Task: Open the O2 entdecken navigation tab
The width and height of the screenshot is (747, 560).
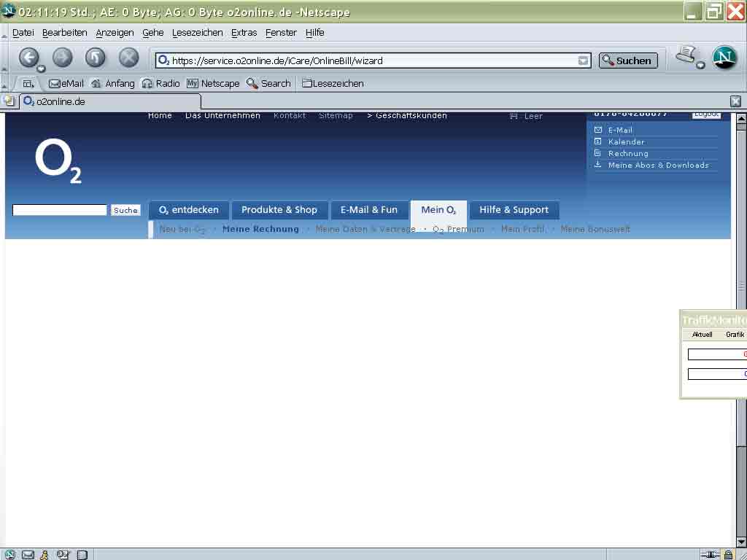Action: pyautogui.click(x=189, y=210)
